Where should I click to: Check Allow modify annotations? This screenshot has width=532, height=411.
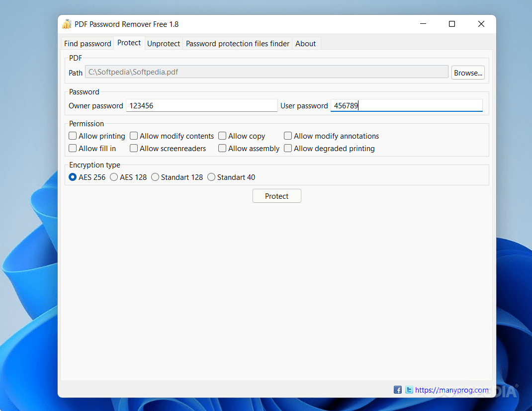[x=287, y=136]
